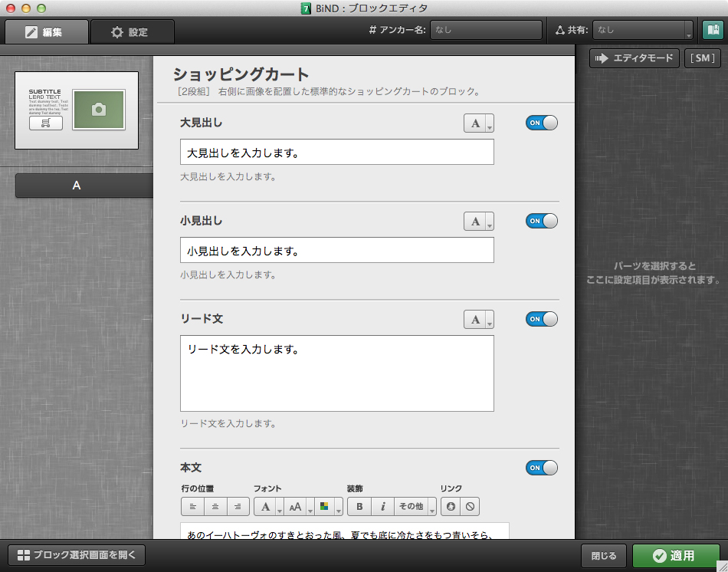The image size is (728, 572).
Task: Click the 大見出し font style A button
Action: point(475,123)
